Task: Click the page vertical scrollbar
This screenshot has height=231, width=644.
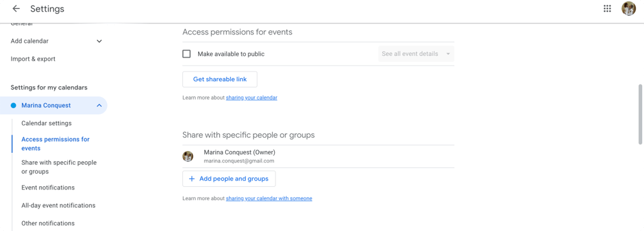Action: coord(640,115)
